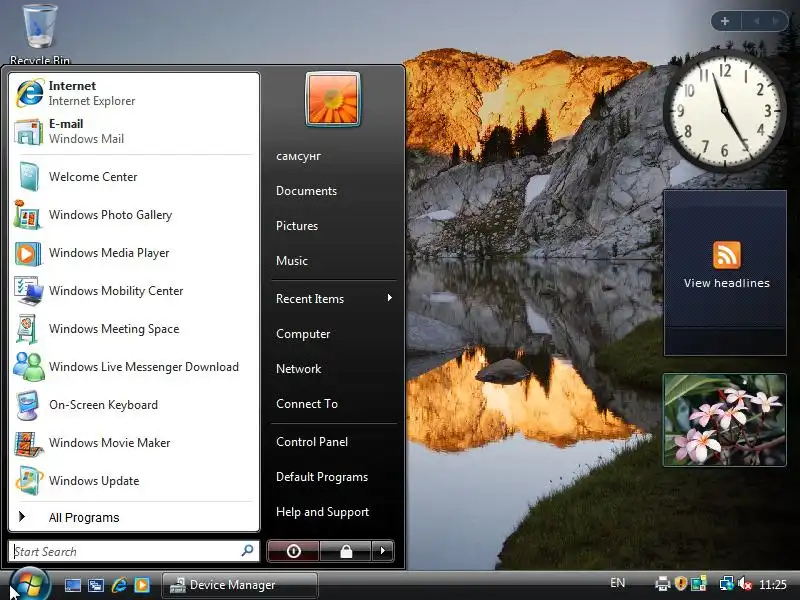The height and width of the screenshot is (600, 800).
Task: Start Windows Meeting Space
Action: coord(134,329)
